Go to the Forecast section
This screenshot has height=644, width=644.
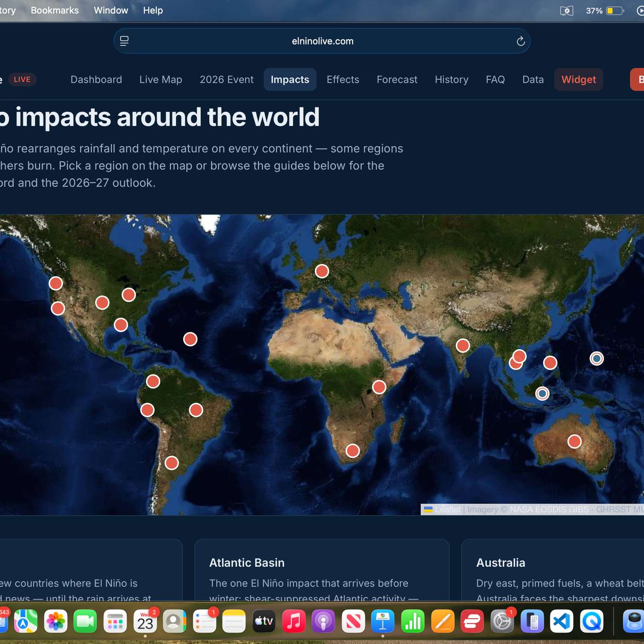point(397,80)
